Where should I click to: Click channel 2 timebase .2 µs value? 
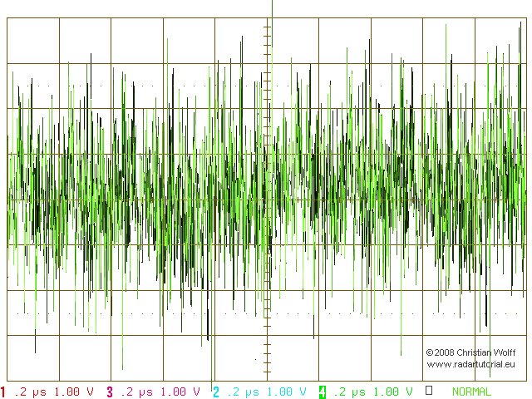pos(244,392)
